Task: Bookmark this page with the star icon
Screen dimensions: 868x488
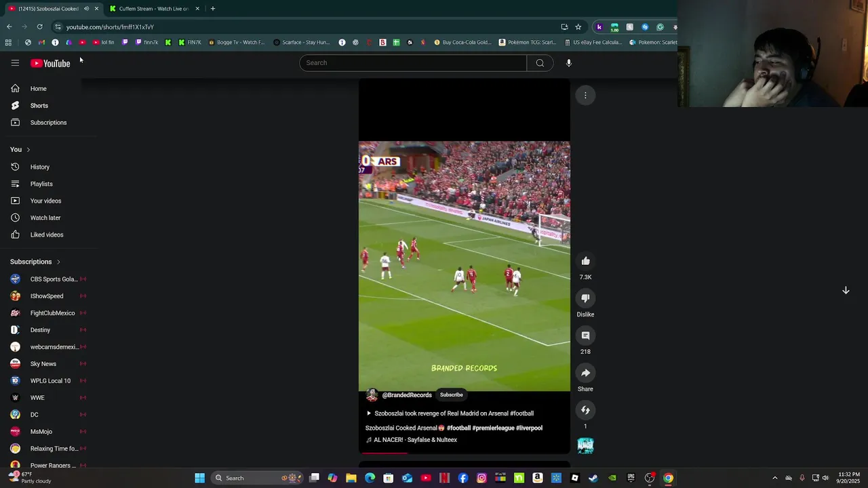Action: point(578,27)
